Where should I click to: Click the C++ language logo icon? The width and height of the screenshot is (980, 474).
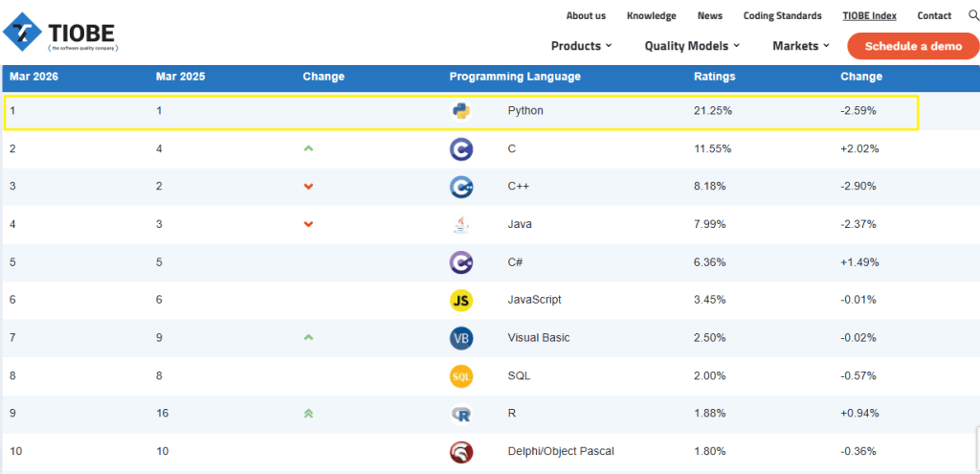click(461, 187)
